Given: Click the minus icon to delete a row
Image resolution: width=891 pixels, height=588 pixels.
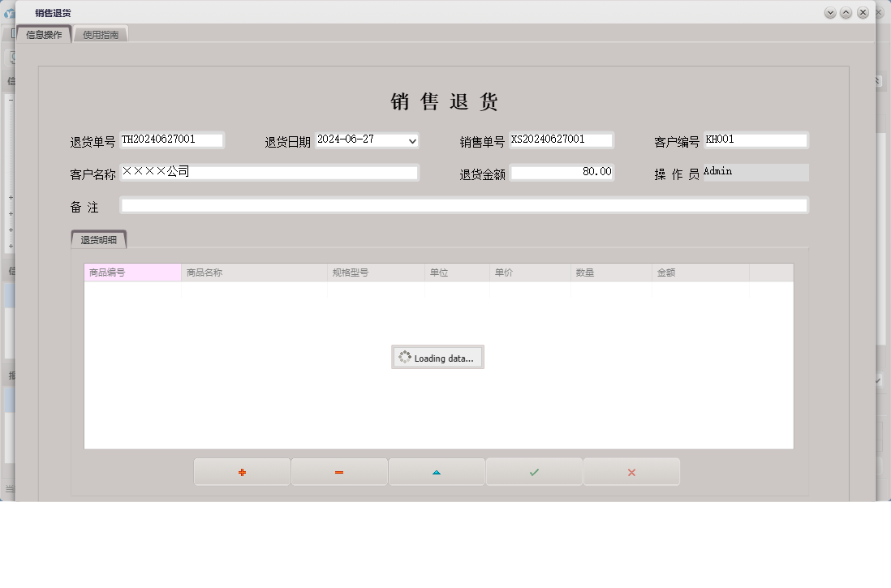Looking at the screenshot, I should pos(338,471).
